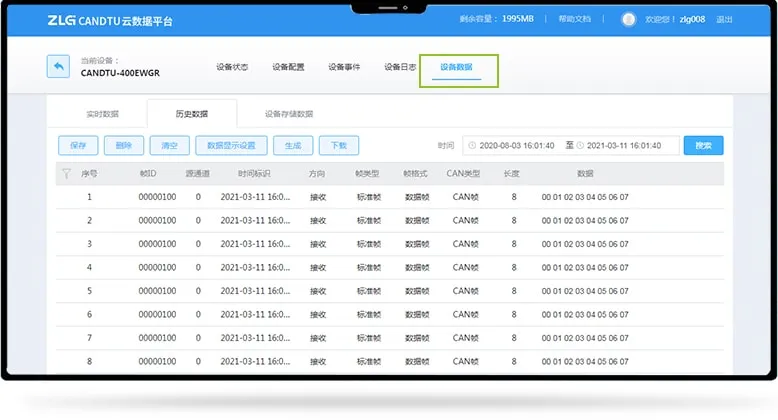The image size is (778, 420).
Task: Go to the 设备日志 tab
Action: pos(400,67)
